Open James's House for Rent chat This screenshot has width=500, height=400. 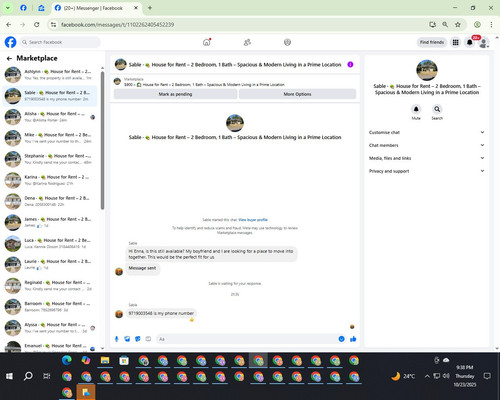pyautogui.click(x=50, y=222)
